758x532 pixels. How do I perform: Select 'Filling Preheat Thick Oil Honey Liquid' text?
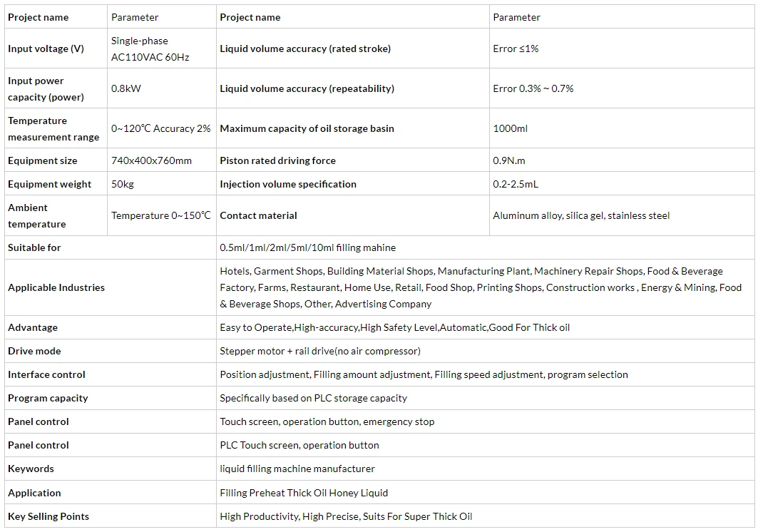click(304, 493)
